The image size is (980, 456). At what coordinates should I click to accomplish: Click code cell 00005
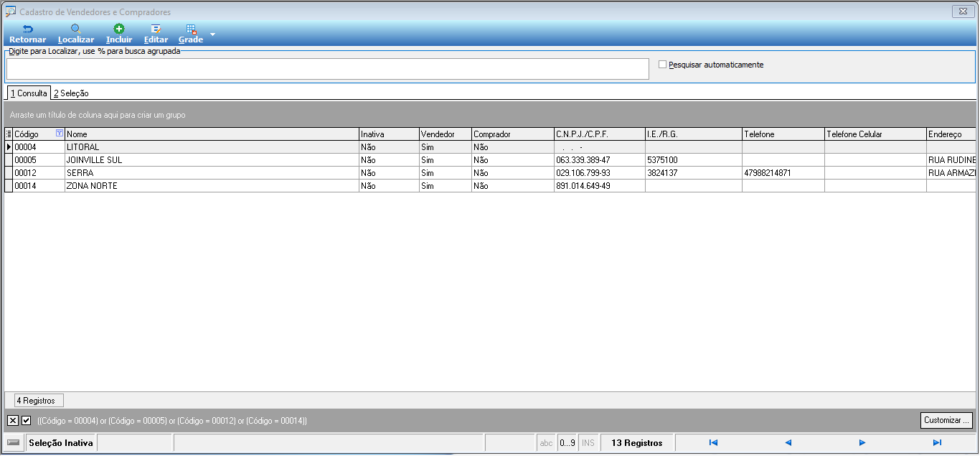[x=39, y=160]
